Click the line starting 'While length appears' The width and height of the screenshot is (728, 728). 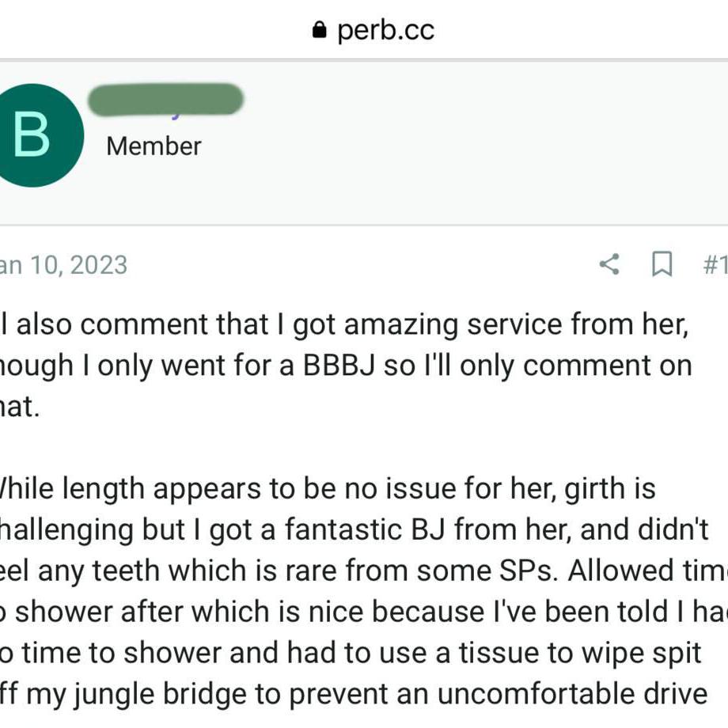click(328, 489)
